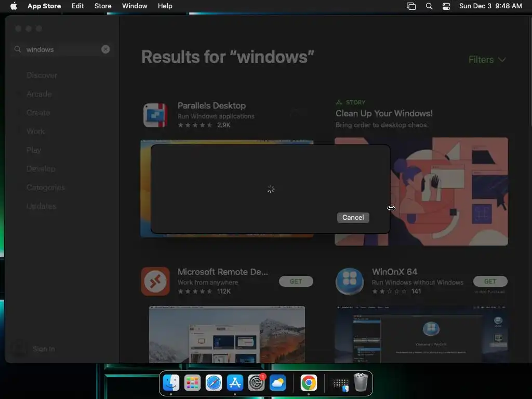532x399 pixels.
Task: Open the Store menu
Action: click(103, 6)
